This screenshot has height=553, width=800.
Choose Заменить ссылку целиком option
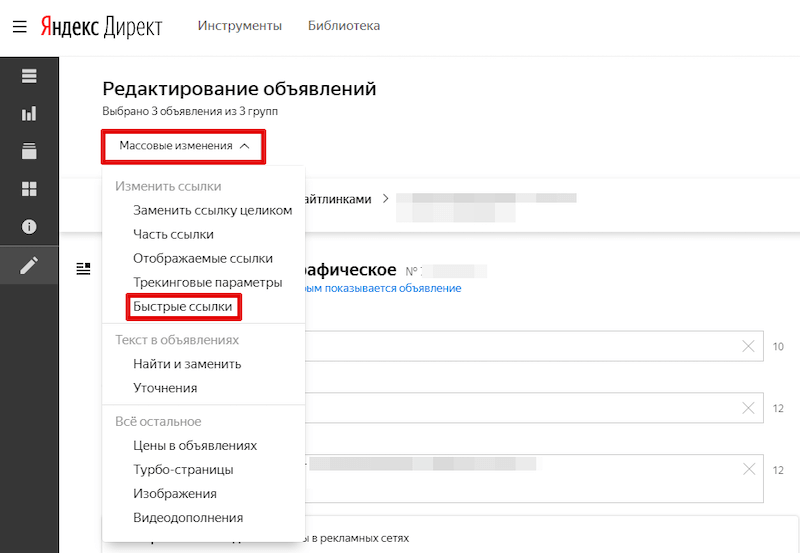[212, 210]
